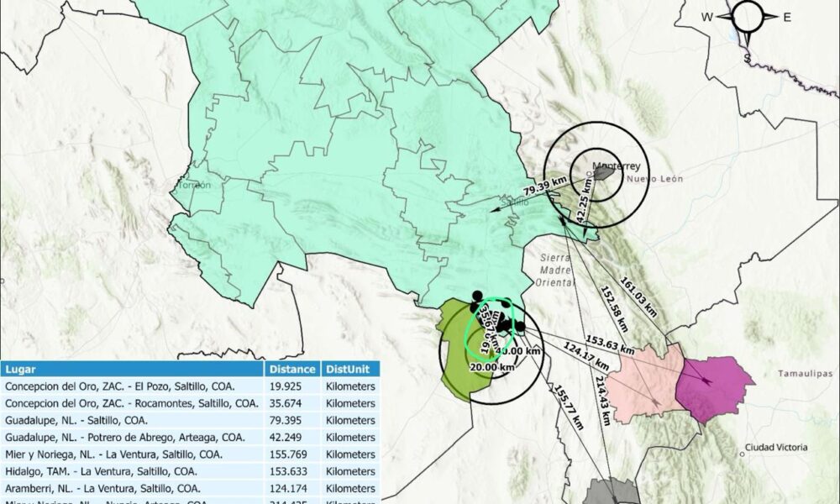Select the magenta municipality polygon
This screenshot has width=840, height=504.
pos(714,386)
